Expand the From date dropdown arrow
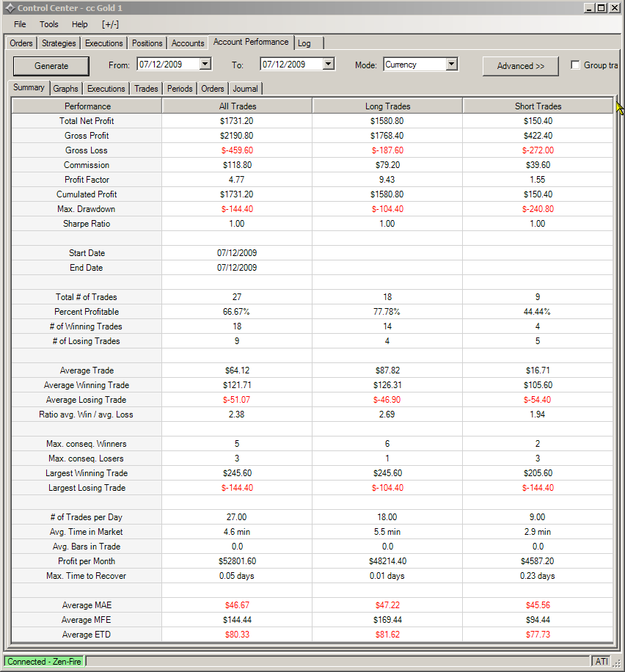625x672 pixels. 205,65
